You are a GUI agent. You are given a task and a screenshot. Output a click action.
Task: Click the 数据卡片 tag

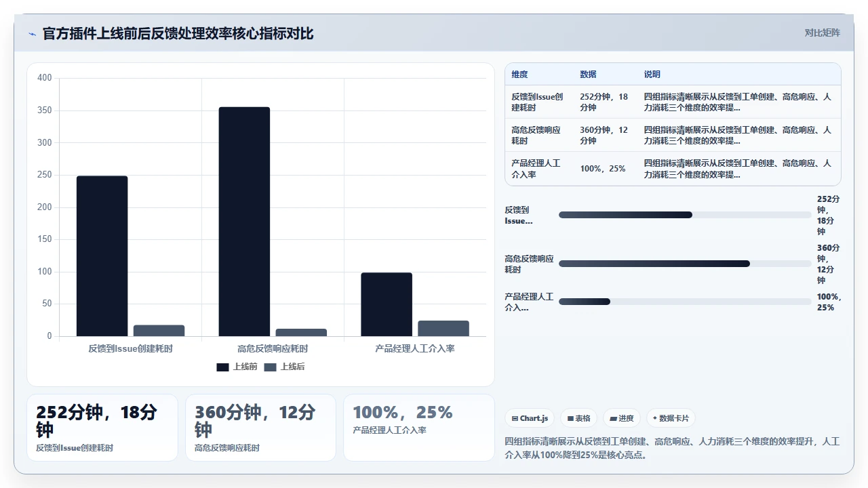(x=671, y=418)
